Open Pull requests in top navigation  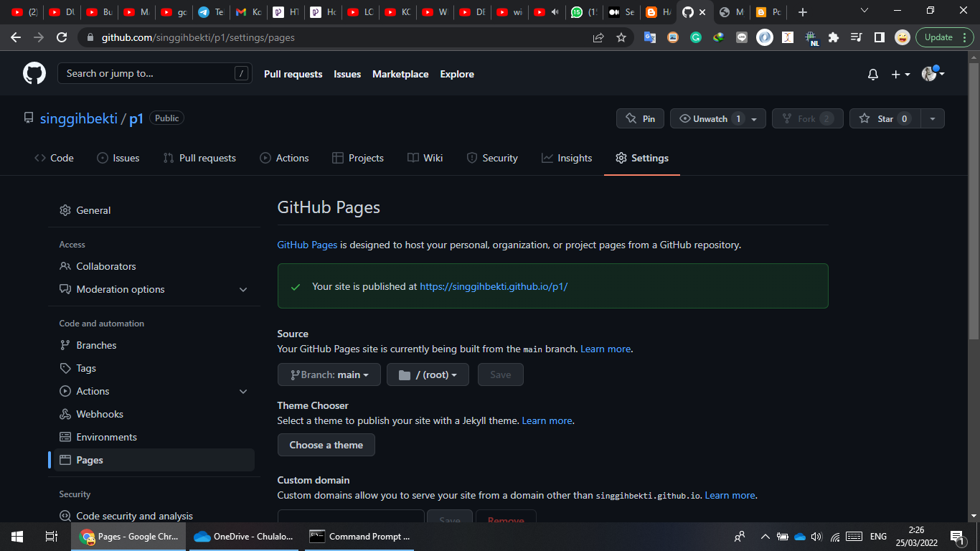pos(293,74)
